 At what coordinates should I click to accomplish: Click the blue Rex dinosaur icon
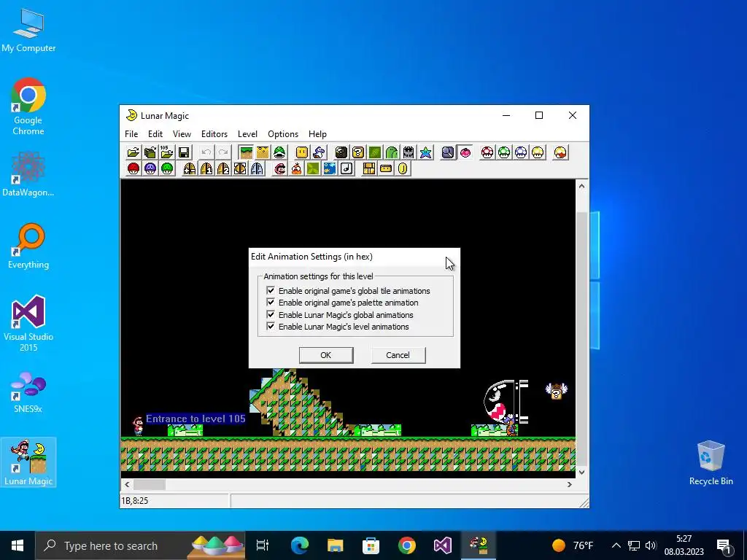(x=319, y=152)
